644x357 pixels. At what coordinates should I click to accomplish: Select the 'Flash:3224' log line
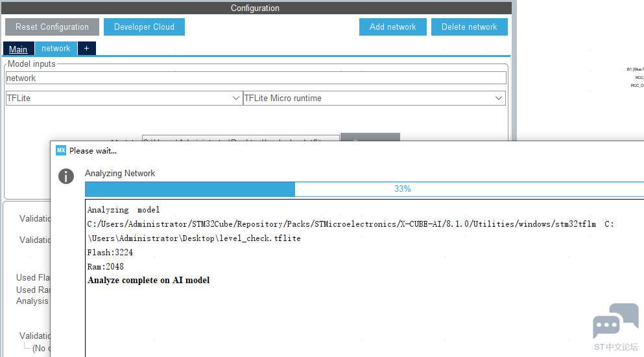click(110, 253)
